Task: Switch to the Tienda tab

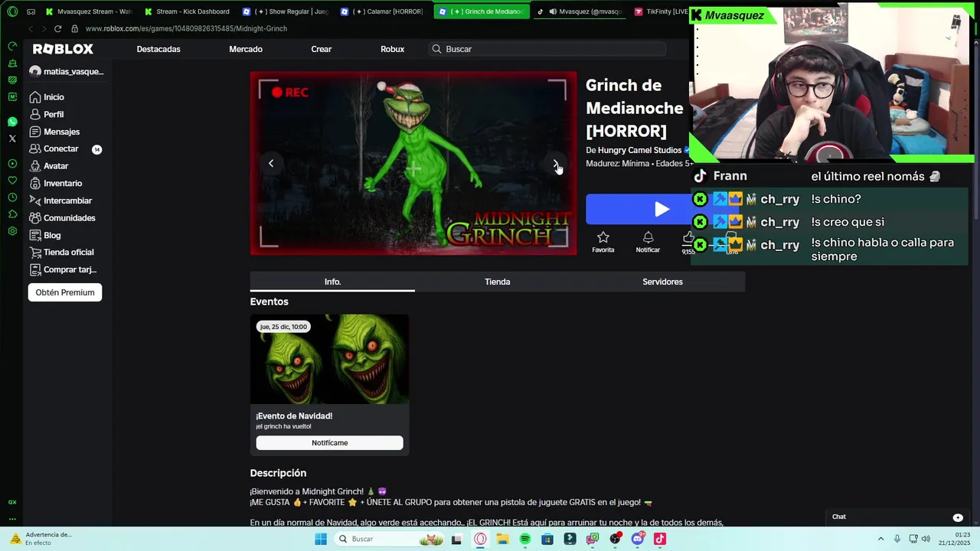Action: tap(498, 282)
